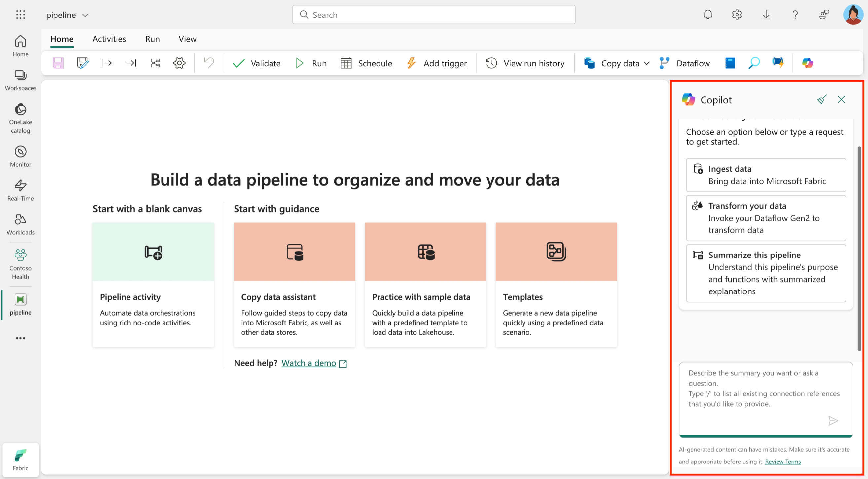868x479 pixels.
Task: Open pipeline Settings via the gear toolbar icon
Action: tap(179, 63)
